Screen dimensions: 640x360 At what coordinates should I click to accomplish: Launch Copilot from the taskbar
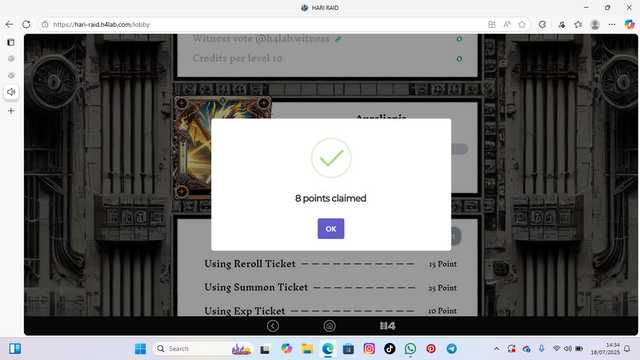pos(287,349)
